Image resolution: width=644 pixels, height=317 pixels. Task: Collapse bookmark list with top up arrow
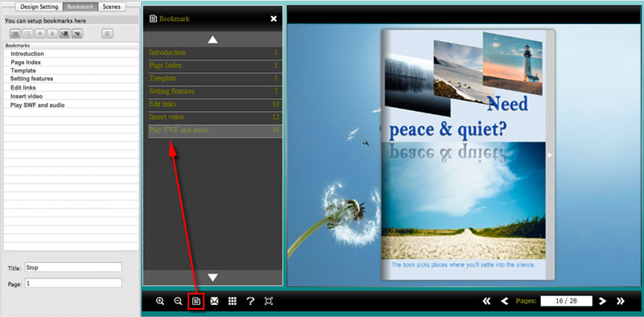213,39
